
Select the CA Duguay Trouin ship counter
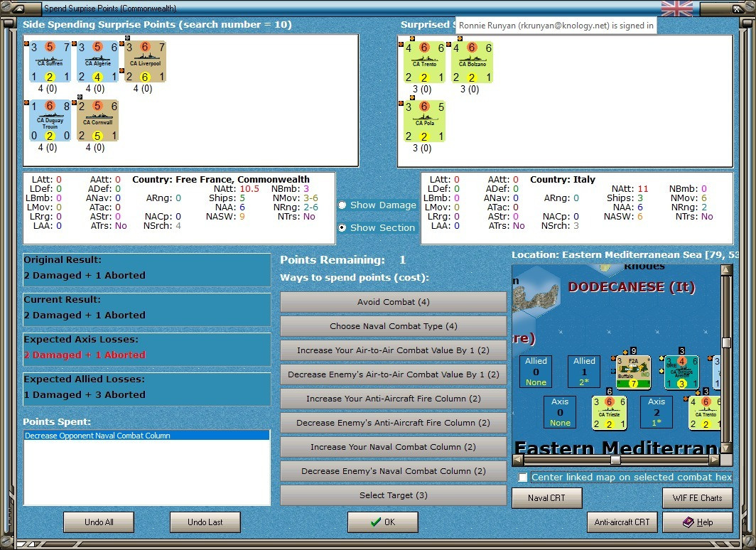(50, 121)
